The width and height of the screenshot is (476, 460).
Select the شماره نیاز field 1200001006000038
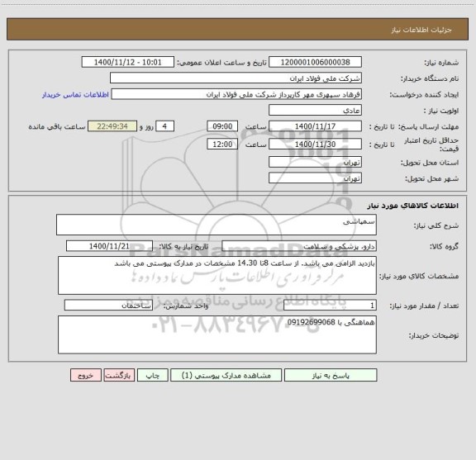click(x=315, y=62)
